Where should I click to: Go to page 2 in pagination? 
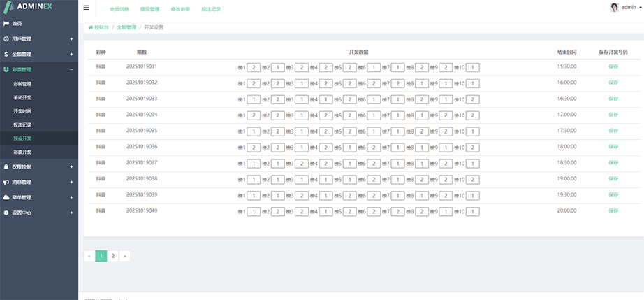pos(113,256)
